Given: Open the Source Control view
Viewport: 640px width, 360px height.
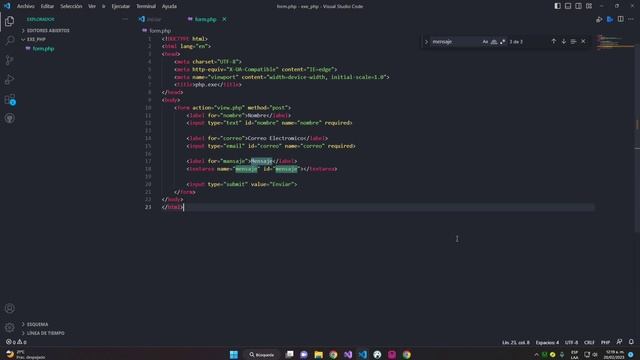Looking at the screenshot, I should (9, 60).
